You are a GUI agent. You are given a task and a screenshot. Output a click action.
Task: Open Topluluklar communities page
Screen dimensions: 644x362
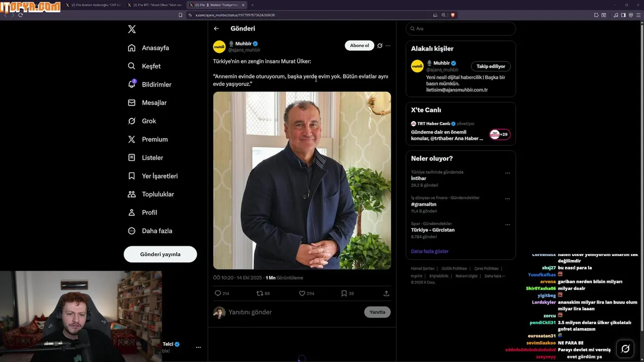(x=151, y=194)
